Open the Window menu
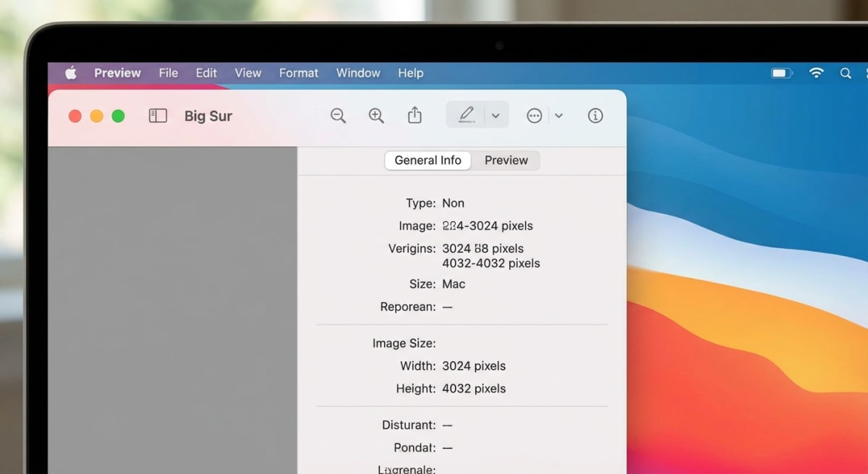Viewport: 868px width, 474px height. tap(357, 72)
